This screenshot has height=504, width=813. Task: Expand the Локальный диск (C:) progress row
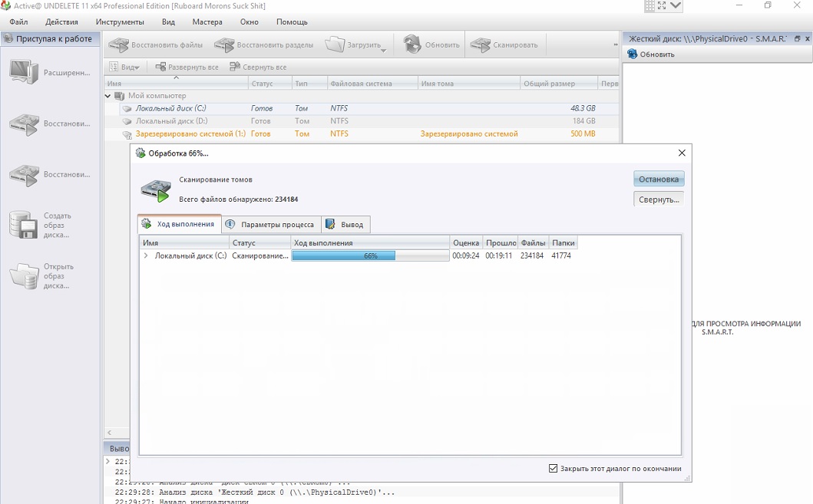click(x=146, y=255)
